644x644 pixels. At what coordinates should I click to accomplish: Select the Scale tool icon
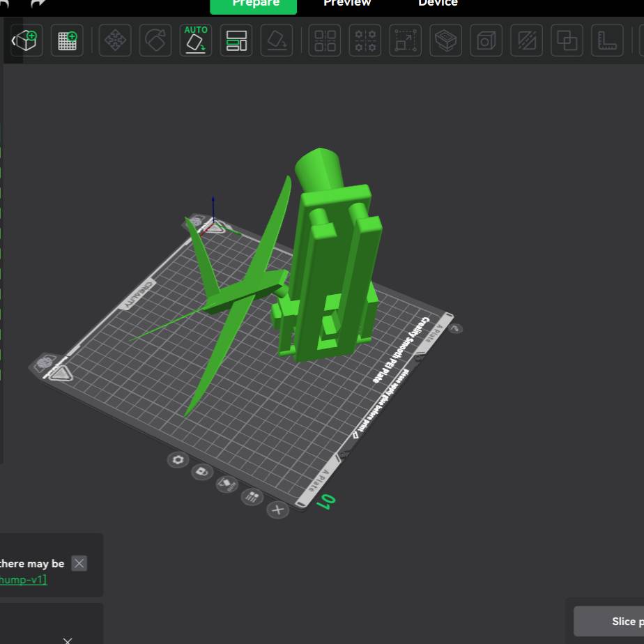coord(406,40)
